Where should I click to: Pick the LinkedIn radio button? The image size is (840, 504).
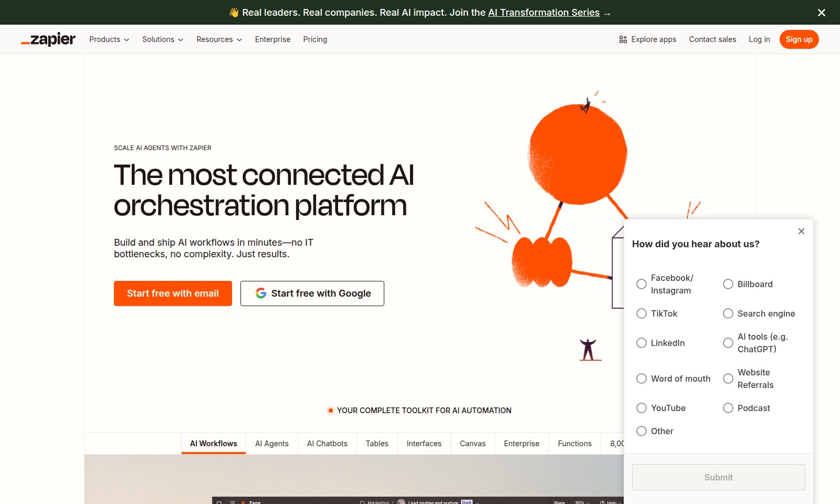click(x=642, y=343)
